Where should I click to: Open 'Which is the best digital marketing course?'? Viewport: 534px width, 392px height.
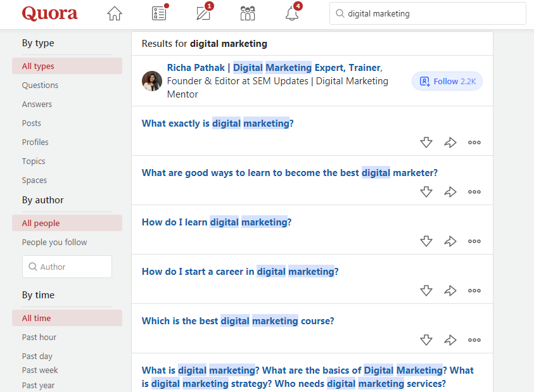coord(238,321)
